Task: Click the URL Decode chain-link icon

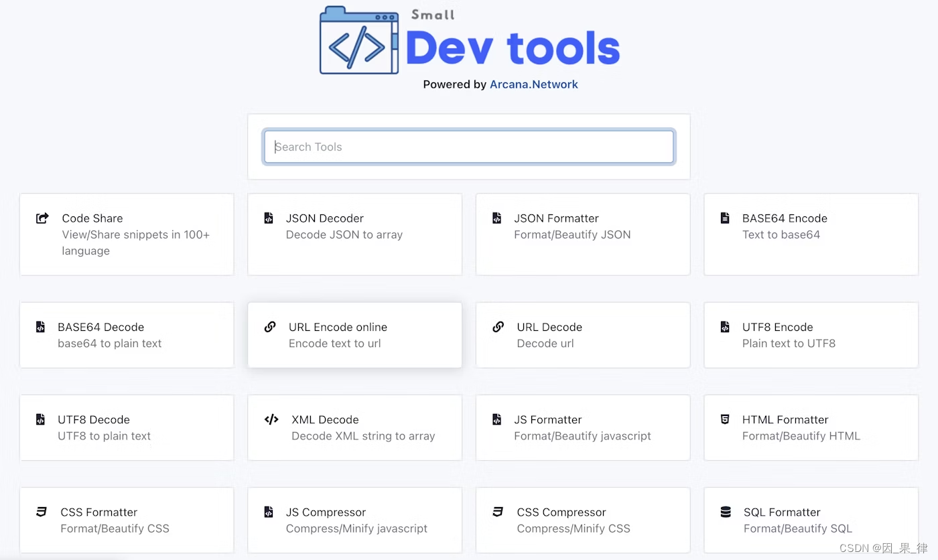Action: [x=497, y=326]
